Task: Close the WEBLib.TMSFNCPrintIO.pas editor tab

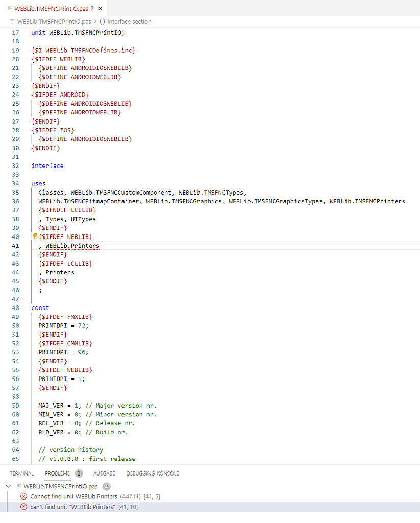Action: click(x=100, y=8)
